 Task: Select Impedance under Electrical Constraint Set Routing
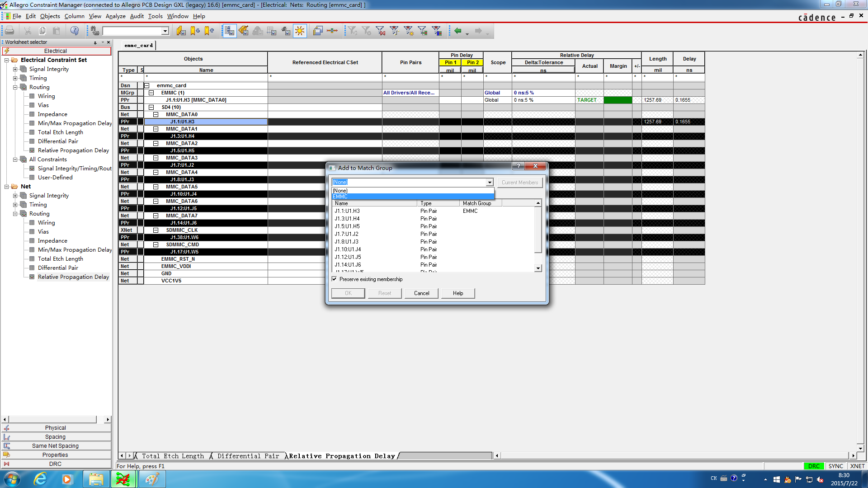pyautogui.click(x=52, y=114)
